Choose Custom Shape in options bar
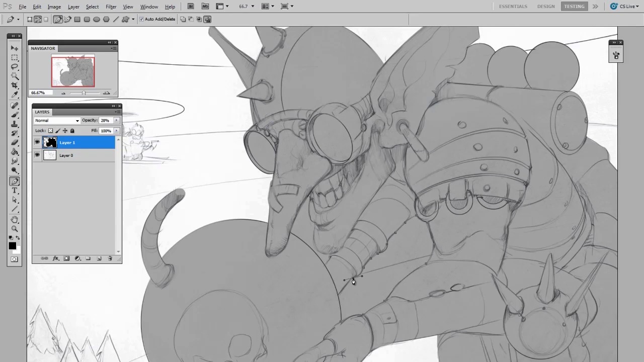The image size is (644, 362). click(125, 19)
